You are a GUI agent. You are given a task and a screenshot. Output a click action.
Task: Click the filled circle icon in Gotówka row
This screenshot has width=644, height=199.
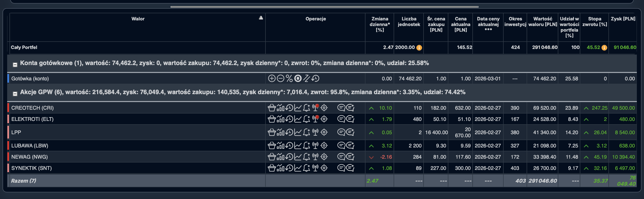click(x=298, y=78)
